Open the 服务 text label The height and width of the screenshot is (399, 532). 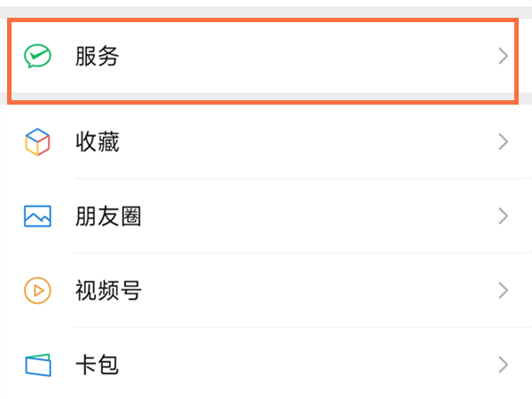98,57
